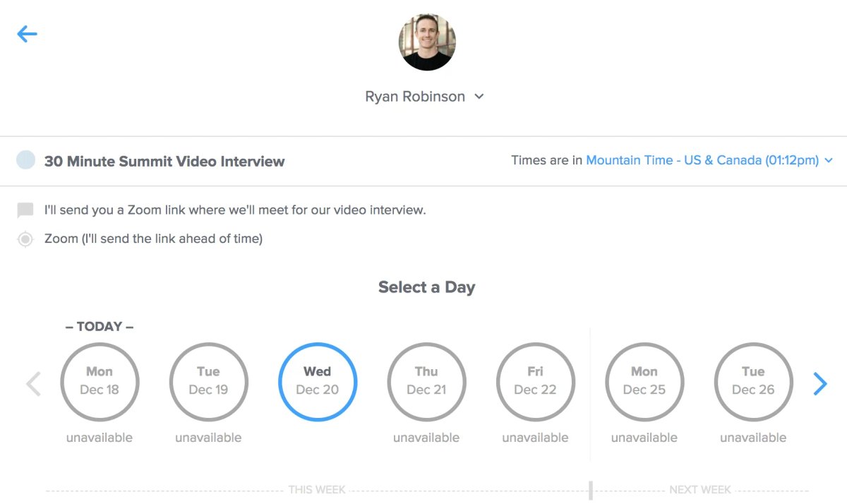
Task: Select Tue Dec 19 day circle
Action: click(208, 382)
